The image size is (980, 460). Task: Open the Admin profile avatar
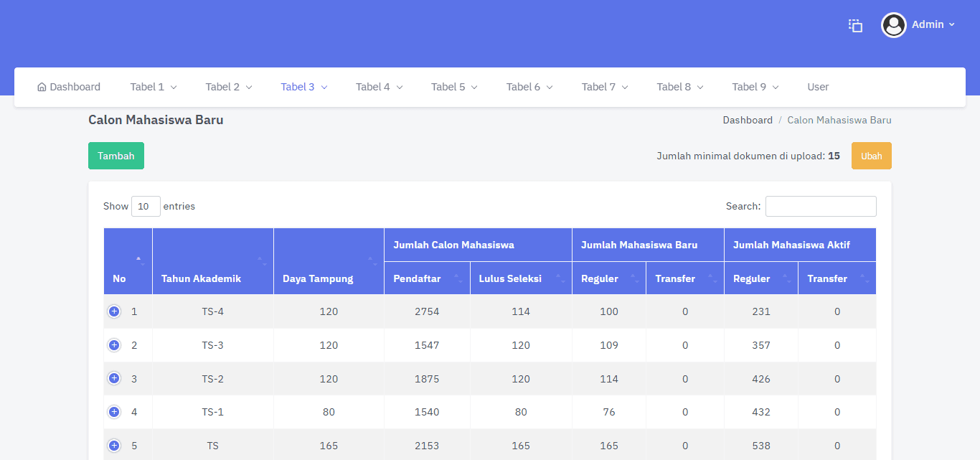click(x=894, y=25)
